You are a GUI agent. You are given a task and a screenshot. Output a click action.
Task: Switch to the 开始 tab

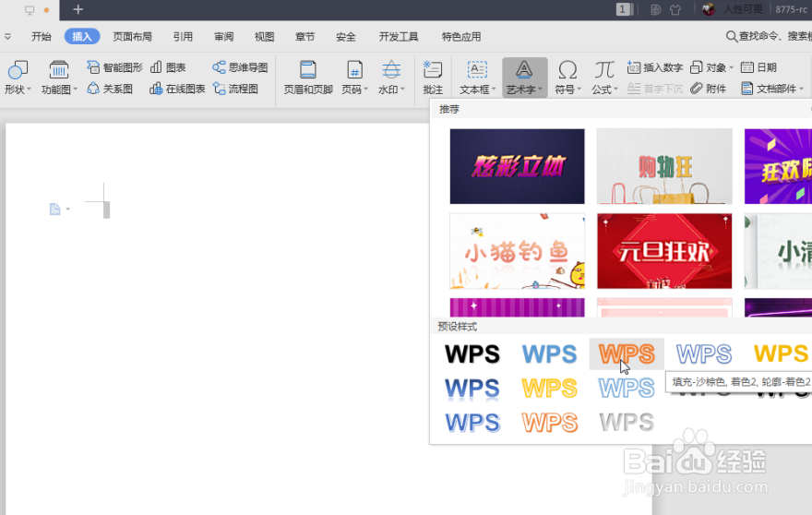[x=42, y=36]
